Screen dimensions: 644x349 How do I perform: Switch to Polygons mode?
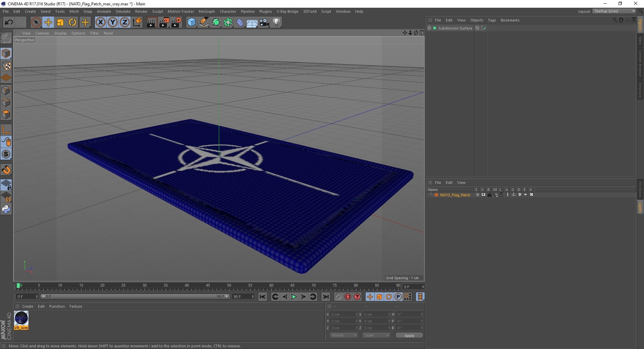[6, 114]
